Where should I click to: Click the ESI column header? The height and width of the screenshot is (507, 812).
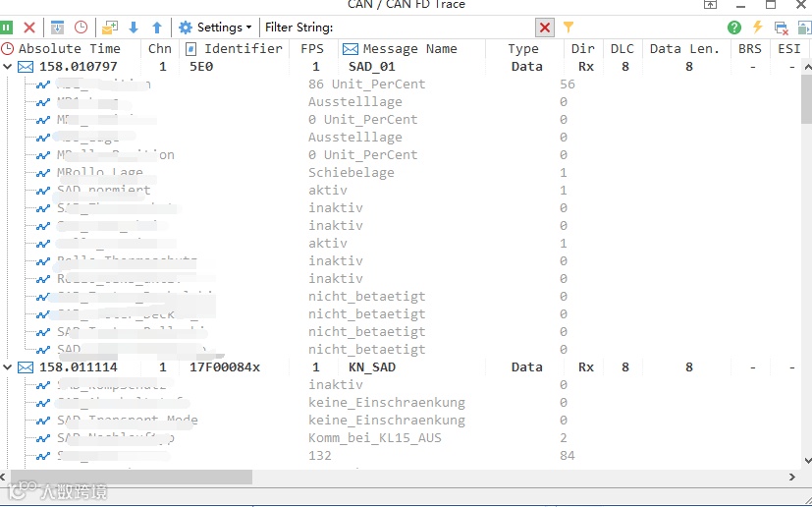tap(789, 49)
